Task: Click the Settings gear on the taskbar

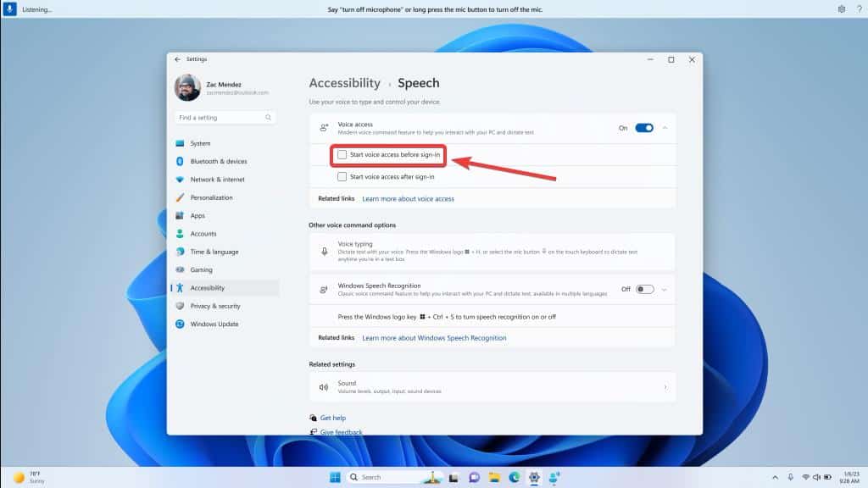Action: 534,478
